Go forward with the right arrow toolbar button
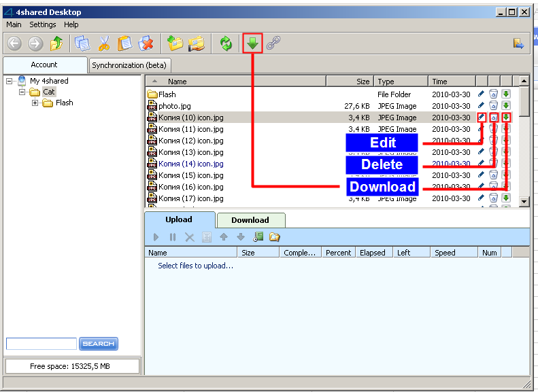The image size is (538, 392). (35, 43)
